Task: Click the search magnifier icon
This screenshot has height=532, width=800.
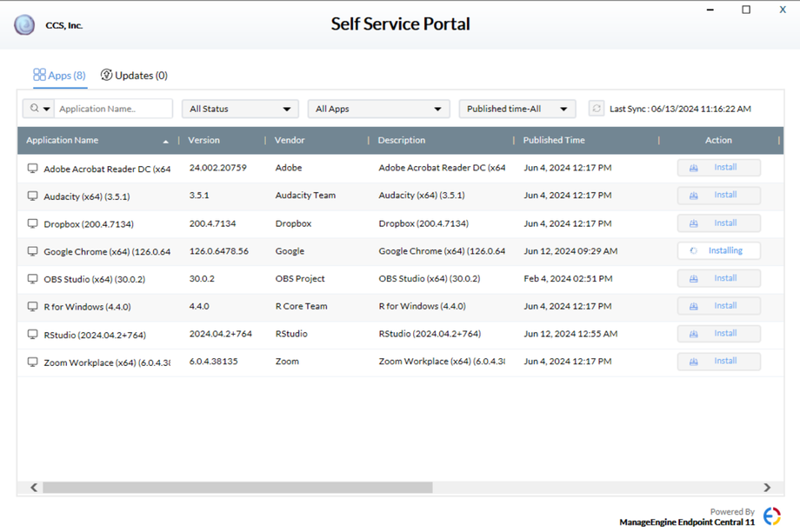Action: click(35, 109)
